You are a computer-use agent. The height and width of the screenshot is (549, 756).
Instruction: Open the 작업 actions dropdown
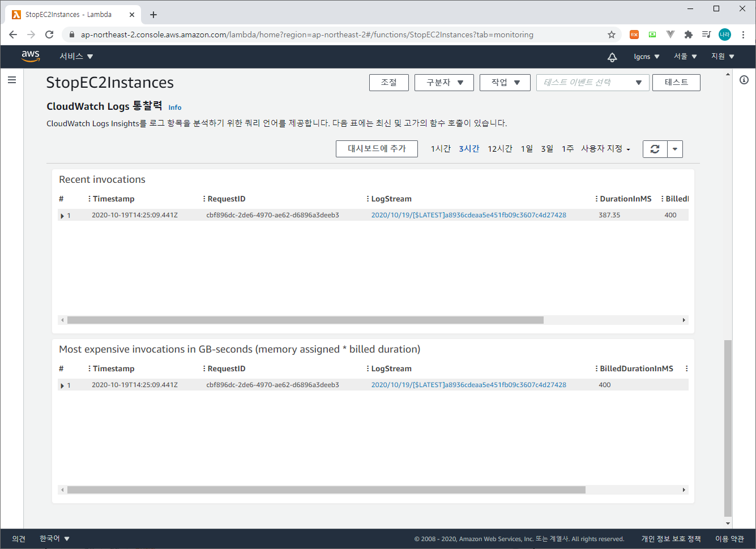pos(505,83)
